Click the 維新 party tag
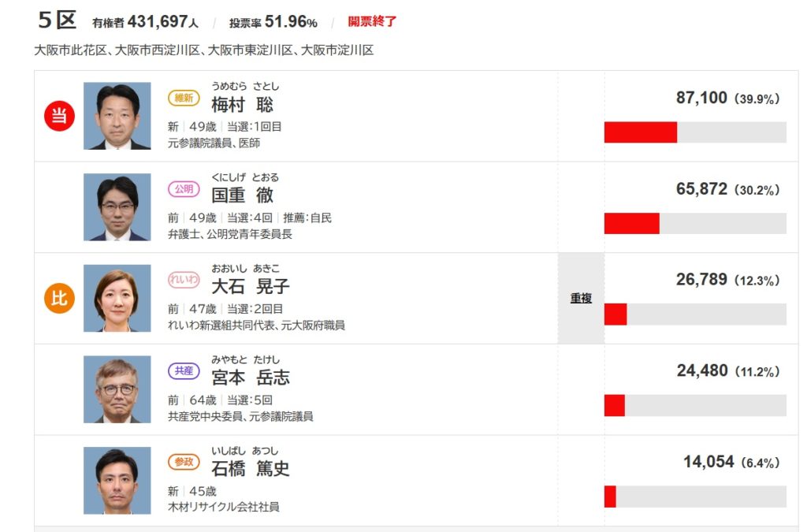The height and width of the screenshot is (532, 807). tap(184, 98)
